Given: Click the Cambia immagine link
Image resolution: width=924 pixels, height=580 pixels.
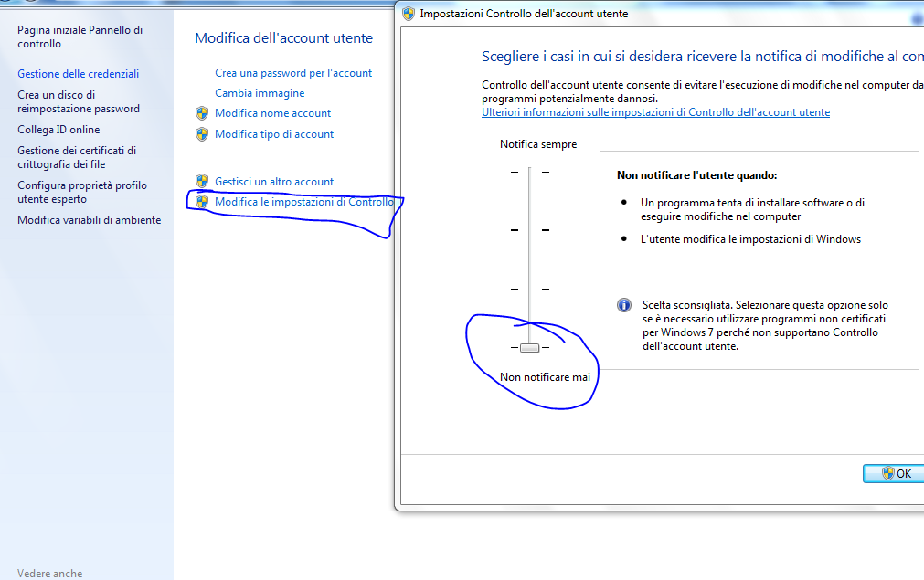Looking at the screenshot, I should click(x=260, y=93).
